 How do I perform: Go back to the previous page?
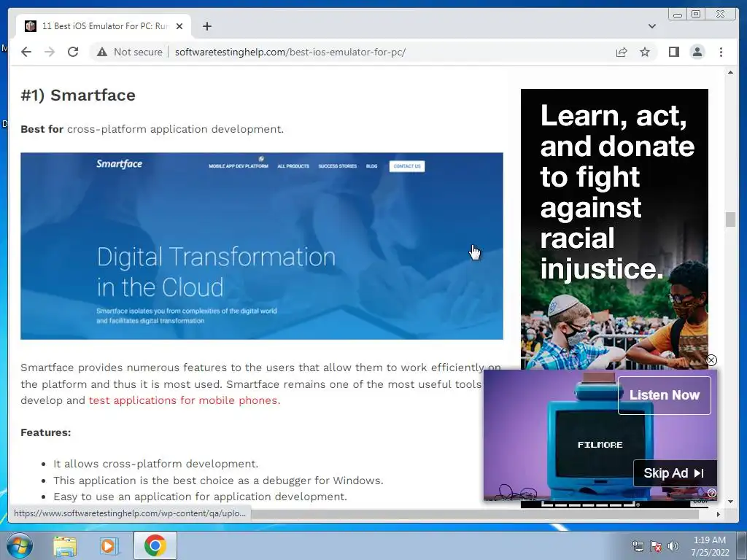pyautogui.click(x=26, y=52)
